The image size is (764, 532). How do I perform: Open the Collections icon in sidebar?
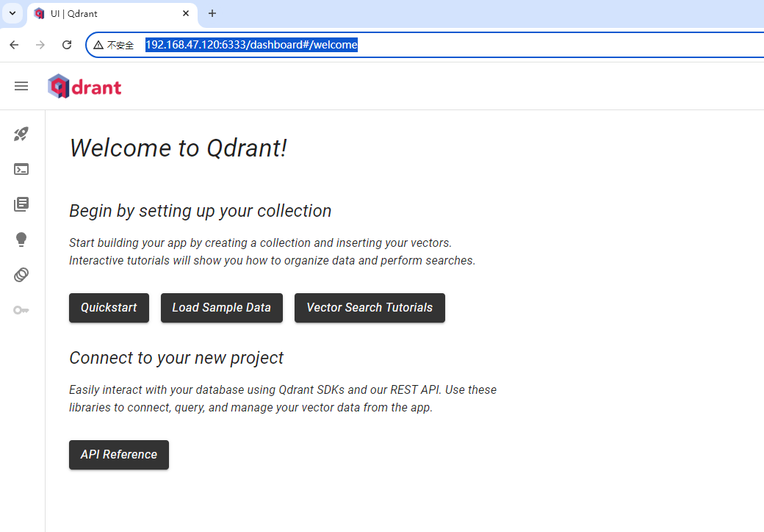(x=21, y=204)
